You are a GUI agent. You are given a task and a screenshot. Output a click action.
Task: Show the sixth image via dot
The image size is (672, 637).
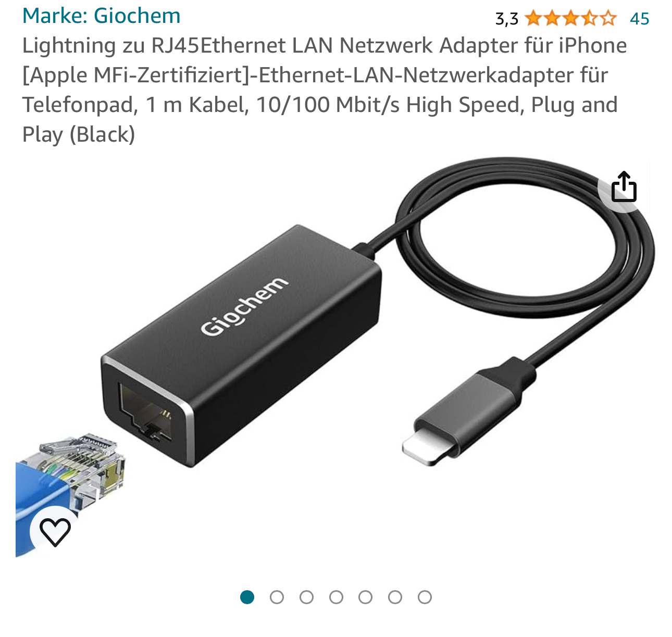395,597
